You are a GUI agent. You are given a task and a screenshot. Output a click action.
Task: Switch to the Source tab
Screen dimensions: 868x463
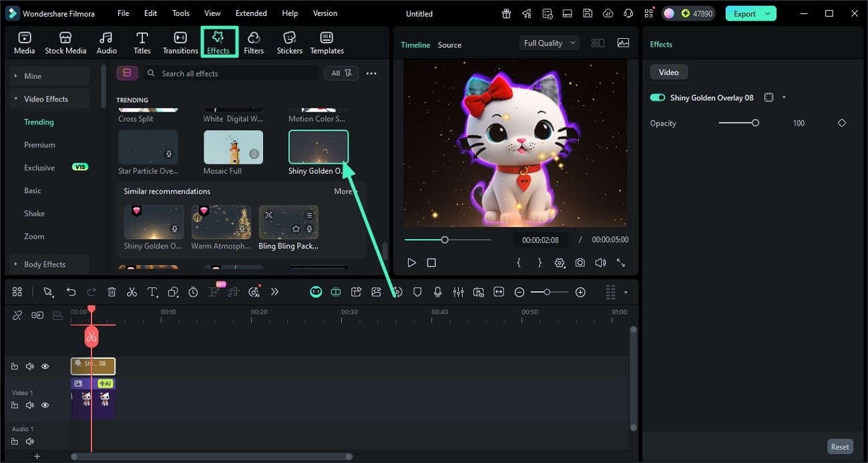click(449, 45)
